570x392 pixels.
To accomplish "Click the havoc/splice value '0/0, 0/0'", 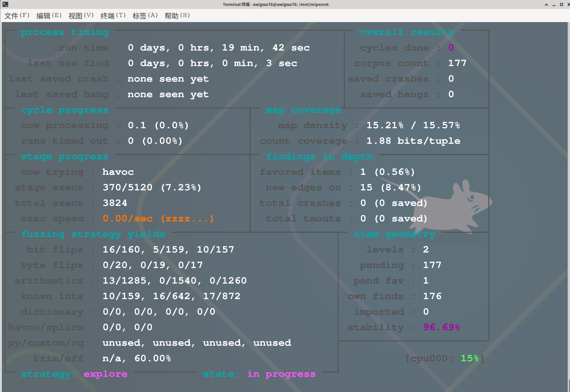I will pyautogui.click(x=128, y=327).
